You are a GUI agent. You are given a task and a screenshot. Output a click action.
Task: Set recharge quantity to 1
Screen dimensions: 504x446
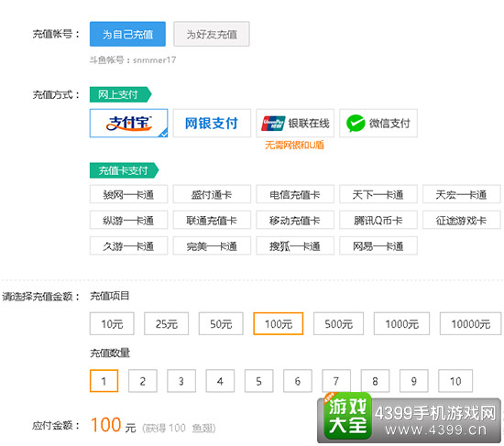click(x=104, y=381)
